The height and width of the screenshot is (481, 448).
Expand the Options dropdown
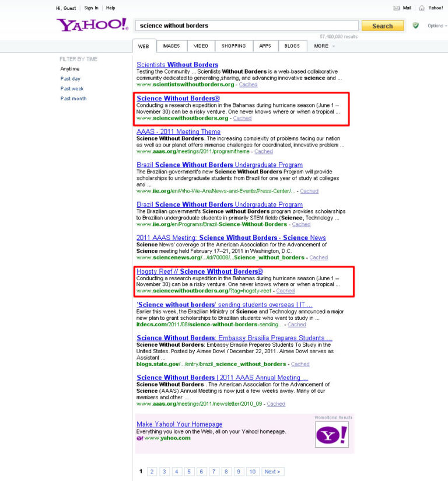click(437, 26)
